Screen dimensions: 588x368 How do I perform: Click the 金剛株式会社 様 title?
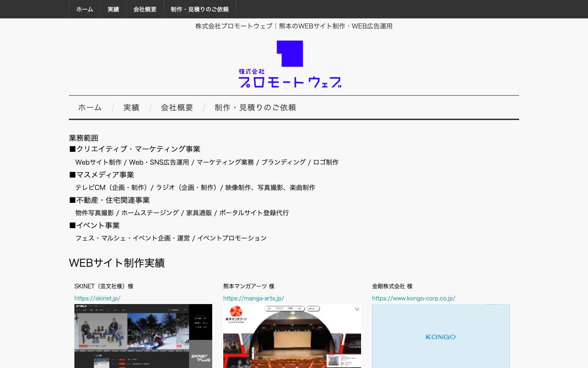click(392, 286)
